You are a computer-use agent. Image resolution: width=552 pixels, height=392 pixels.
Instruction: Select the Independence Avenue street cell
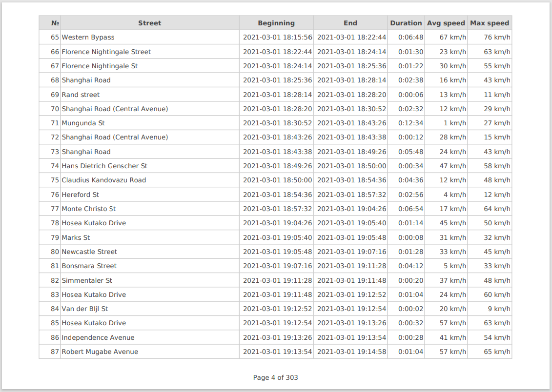tap(98, 338)
